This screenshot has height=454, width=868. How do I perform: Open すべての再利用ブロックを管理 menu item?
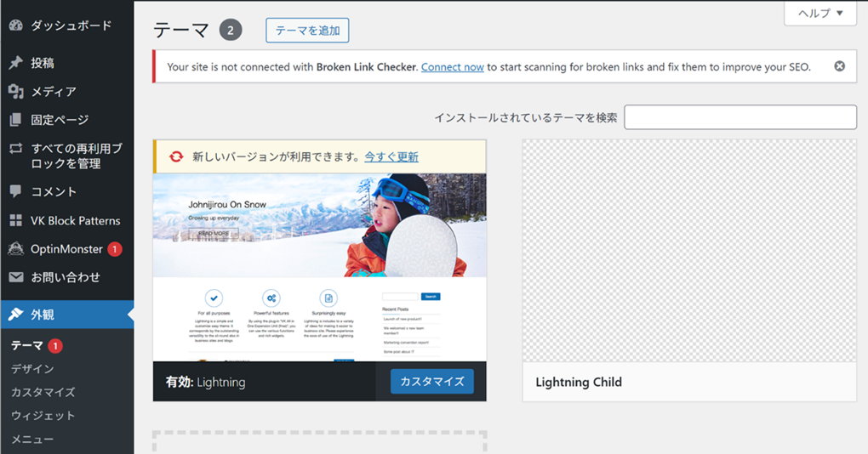click(x=67, y=156)
